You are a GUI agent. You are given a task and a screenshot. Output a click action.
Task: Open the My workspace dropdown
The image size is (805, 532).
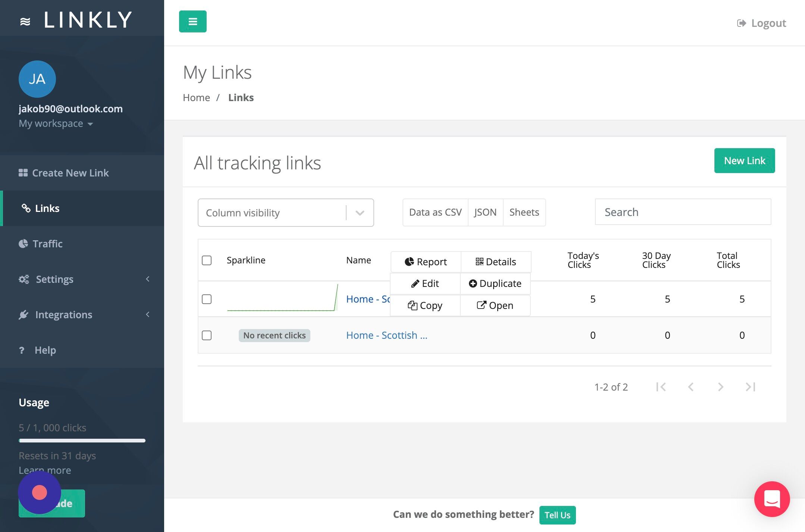click(x=56, y=123)
